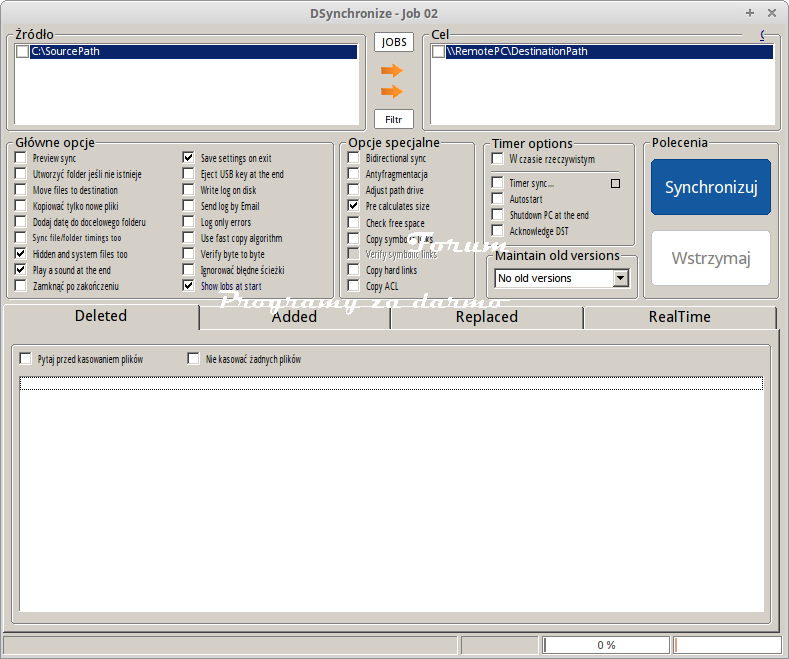Click the upper orange arrow between source and destination
Image resolution: width=789 pixels, height=659 pixels.
(392, 70)
